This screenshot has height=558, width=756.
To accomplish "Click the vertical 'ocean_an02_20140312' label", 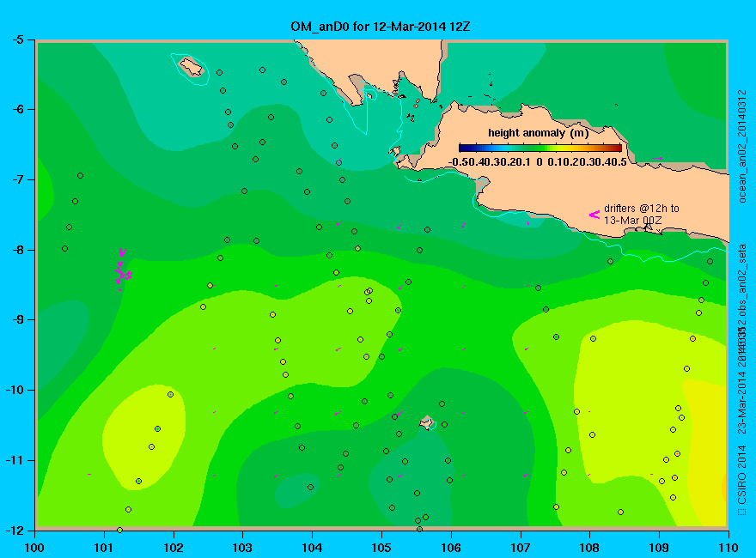I will tap(742, 146).
